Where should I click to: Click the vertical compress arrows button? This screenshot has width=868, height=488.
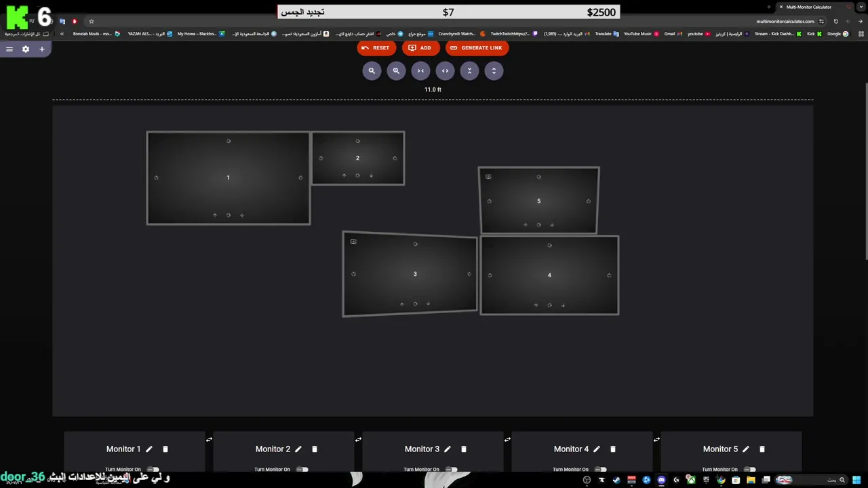[x=469, y=70]
